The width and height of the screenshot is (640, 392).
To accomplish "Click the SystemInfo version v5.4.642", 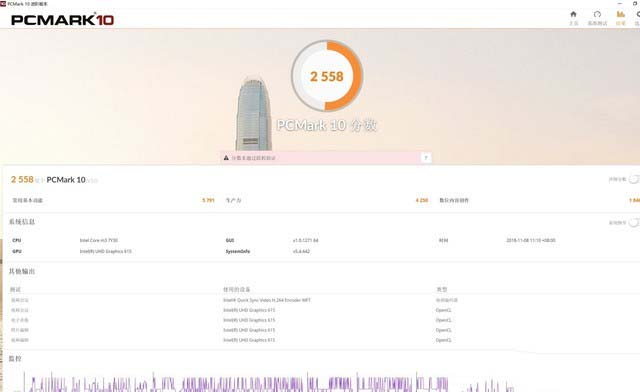I will [301, 251].
